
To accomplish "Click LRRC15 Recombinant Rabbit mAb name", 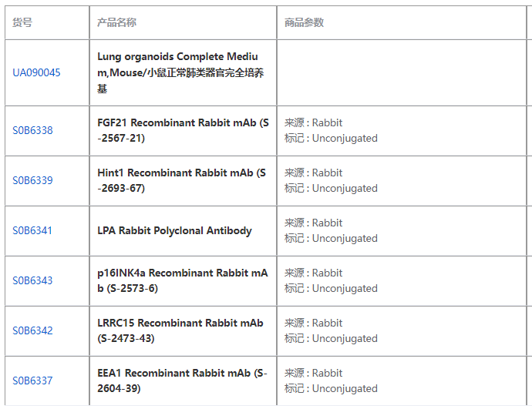I will click(x=180, y=331).
